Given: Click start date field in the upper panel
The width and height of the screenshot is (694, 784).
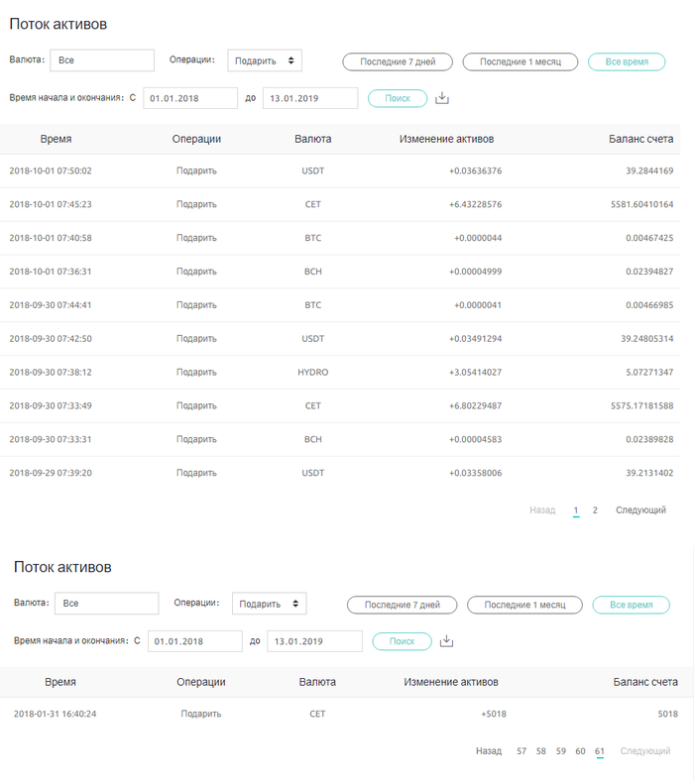Looking at the screenshot, I should pos(190,98).
